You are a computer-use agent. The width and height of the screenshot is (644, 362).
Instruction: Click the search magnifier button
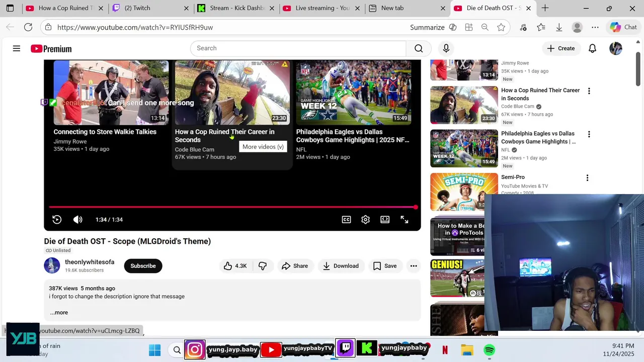(419, 48)
